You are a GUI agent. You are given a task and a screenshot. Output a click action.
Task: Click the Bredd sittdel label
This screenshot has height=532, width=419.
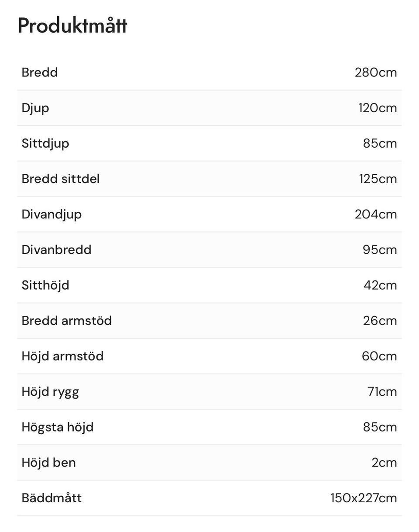tap(61, 179)
